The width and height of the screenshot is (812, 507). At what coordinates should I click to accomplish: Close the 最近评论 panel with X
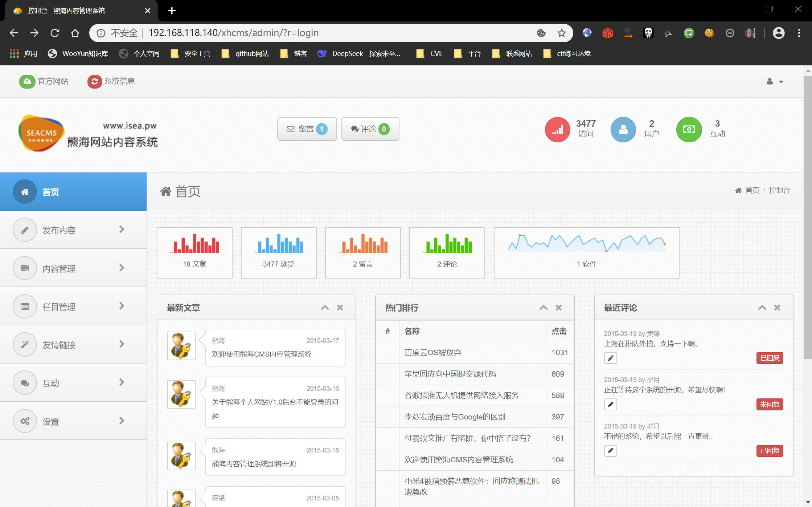[777, 308]
